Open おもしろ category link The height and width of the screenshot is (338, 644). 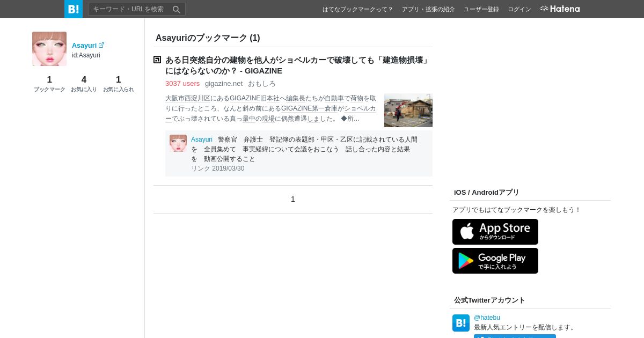tap(262, 84)
